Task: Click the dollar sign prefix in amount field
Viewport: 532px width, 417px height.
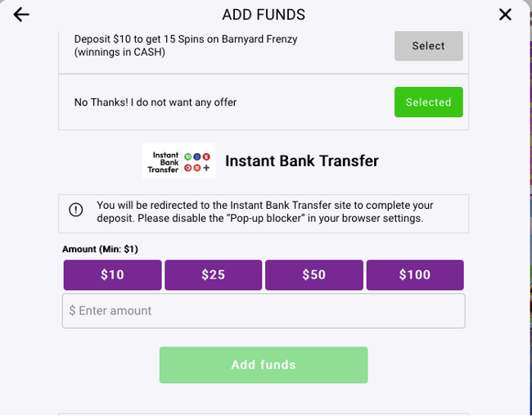Action: 72,310
